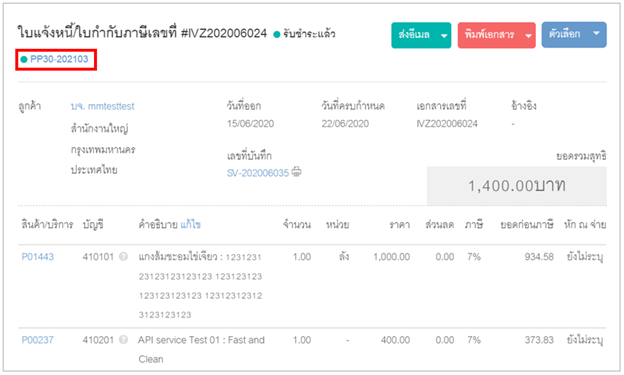Click the help icon next to account 410201
The height and width of the screenshot is (375, 624).
point(123,340)
